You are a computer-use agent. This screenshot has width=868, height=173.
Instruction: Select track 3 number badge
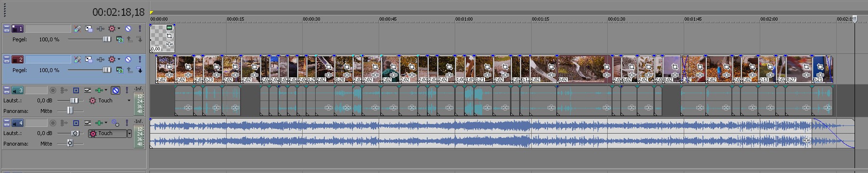(18, 90)
